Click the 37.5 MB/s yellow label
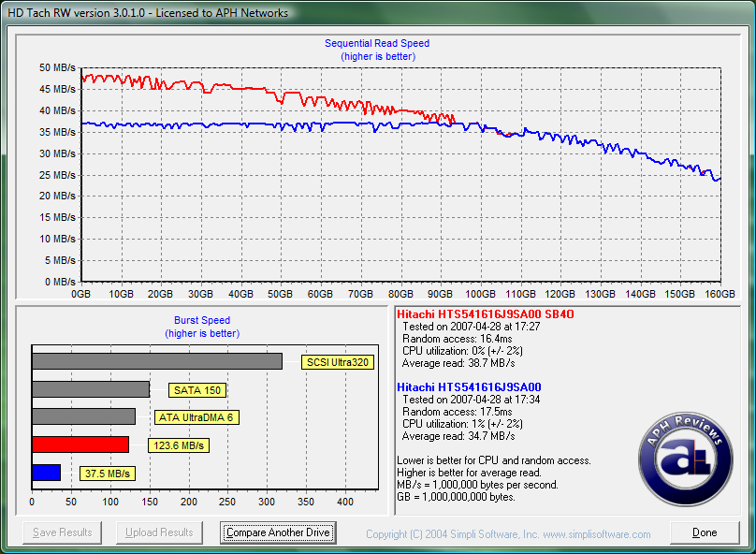The height and width of the screenshot is (554, 756). click(x=108, y=474)
